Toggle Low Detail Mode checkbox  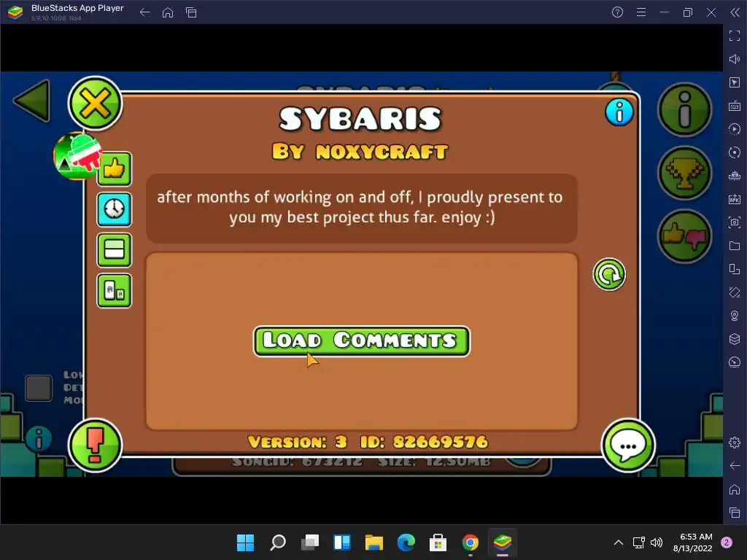(39, 388)
